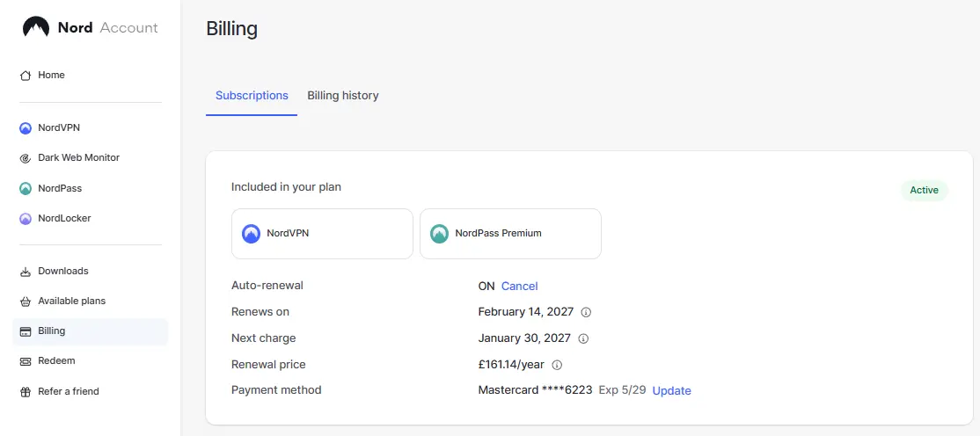Open Refer a friend gift icon

26,392
